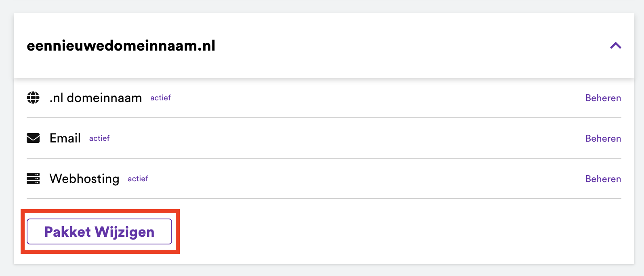Click the eennieuwedomeinnaam.nl domain heading
Viewport: 644px width, 276px height.
(121, 46)
